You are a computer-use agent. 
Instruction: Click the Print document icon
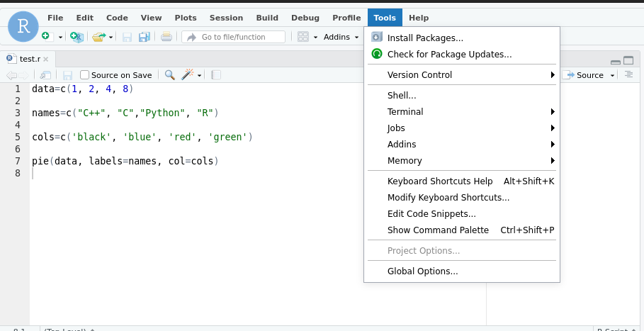click(x=166, y=37)
